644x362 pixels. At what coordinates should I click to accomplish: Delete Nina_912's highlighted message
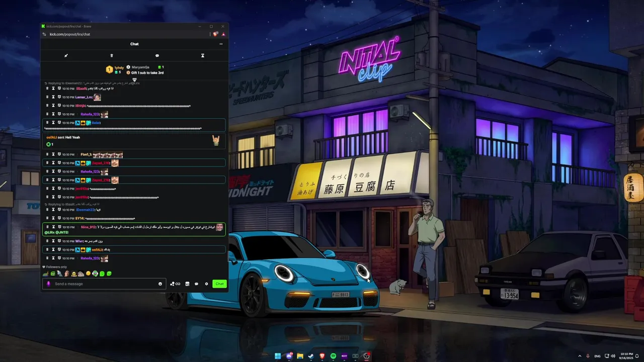click(47, 227)
